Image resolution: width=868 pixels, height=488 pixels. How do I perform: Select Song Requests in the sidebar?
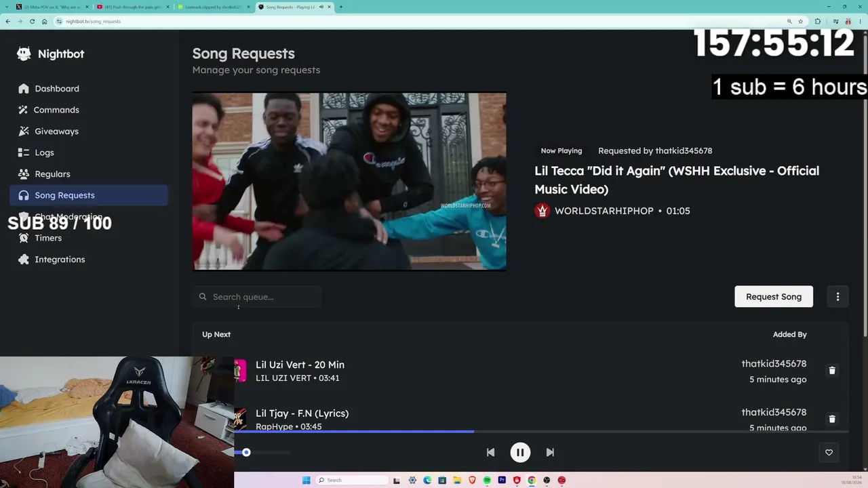pyautogui.click(x=89, y=195)
